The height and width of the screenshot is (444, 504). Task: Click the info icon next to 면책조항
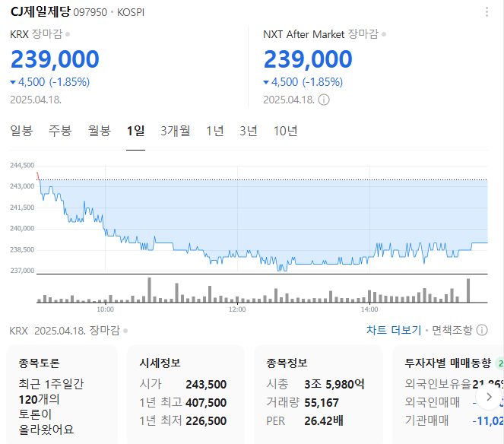pyautogui.click(x=482, y=330)
